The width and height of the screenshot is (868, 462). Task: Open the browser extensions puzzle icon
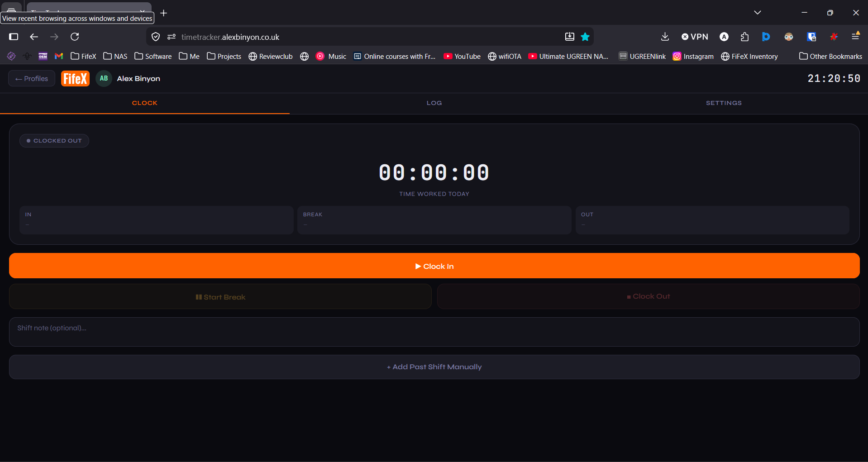[745, 37]
